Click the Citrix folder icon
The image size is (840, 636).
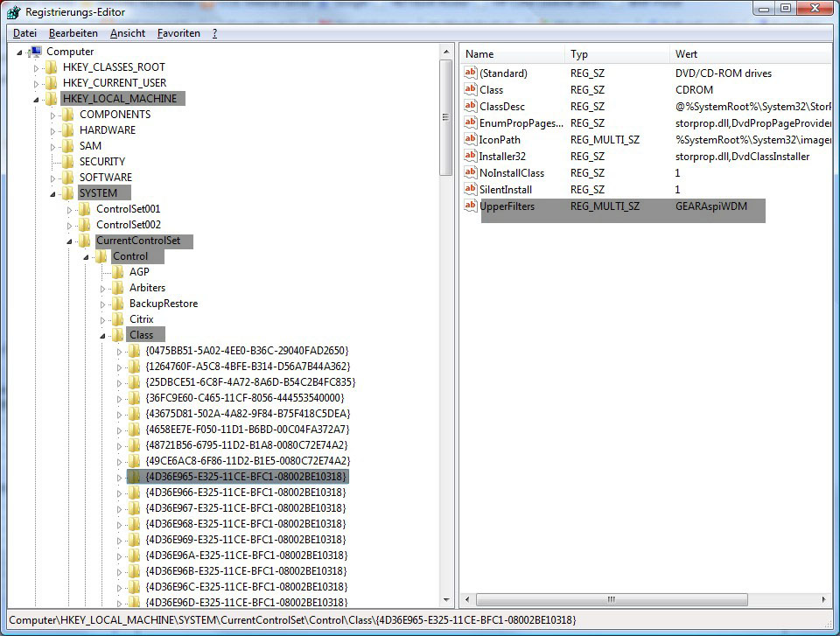(x=118, y=319)
